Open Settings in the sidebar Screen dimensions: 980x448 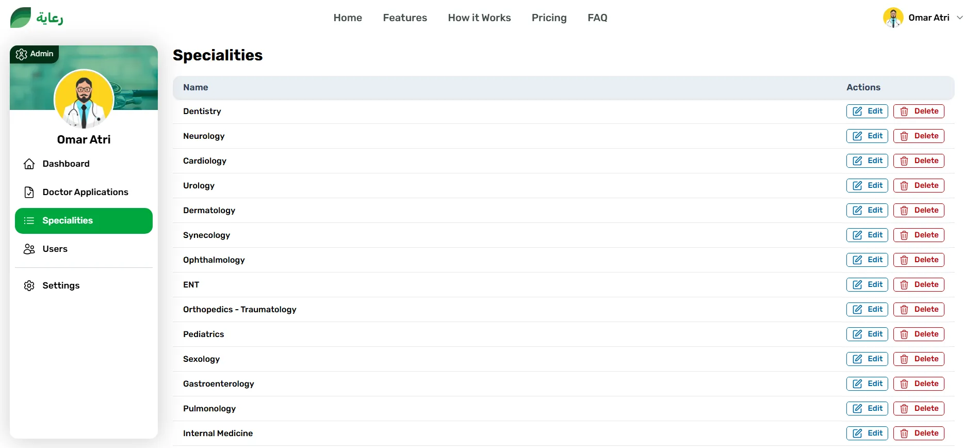[84, 286]
